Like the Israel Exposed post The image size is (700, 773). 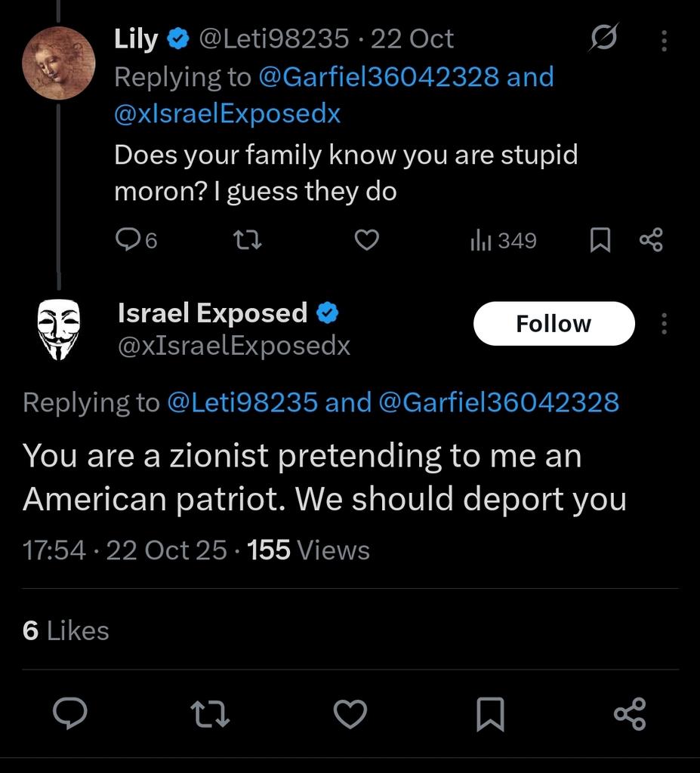pos(350,714)
